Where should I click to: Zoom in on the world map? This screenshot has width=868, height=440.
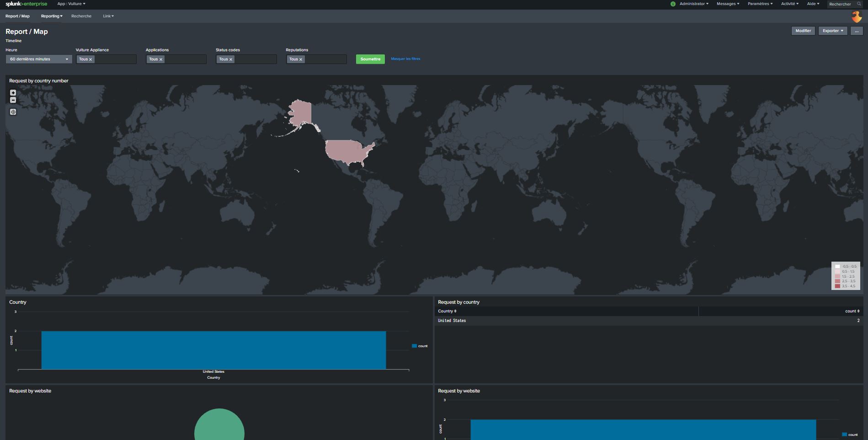pos(13,92)
